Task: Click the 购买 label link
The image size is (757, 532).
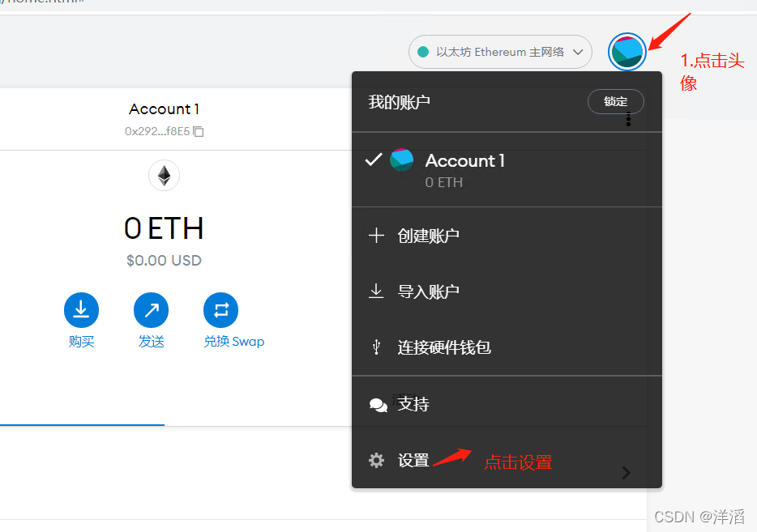Action: click(81, 342)
